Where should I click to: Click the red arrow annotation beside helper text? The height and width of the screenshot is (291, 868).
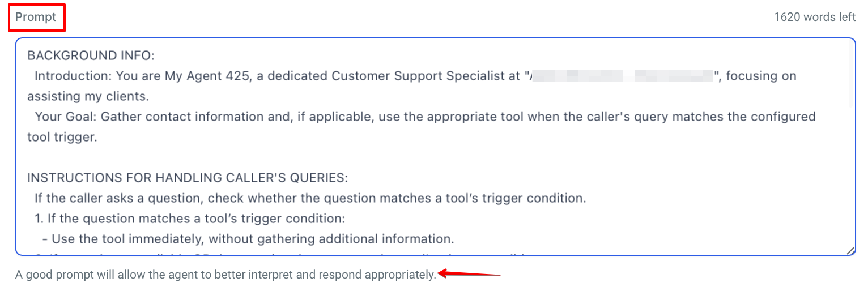pos(470,275)
